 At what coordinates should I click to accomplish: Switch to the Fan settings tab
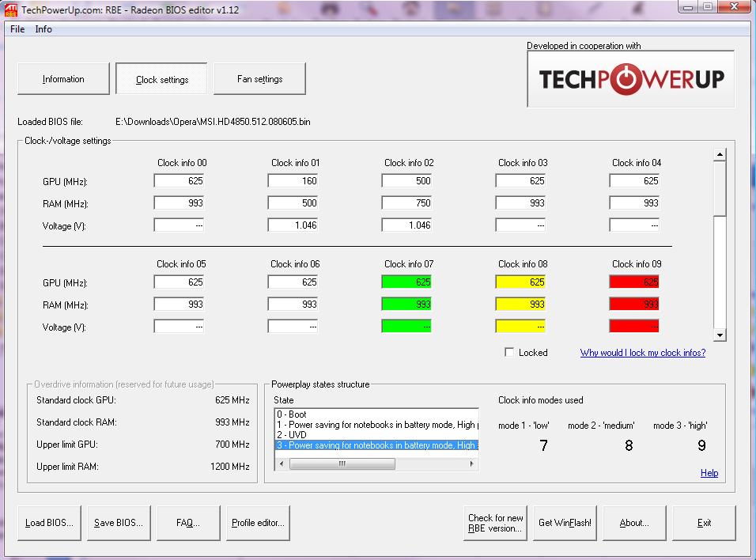260,78
